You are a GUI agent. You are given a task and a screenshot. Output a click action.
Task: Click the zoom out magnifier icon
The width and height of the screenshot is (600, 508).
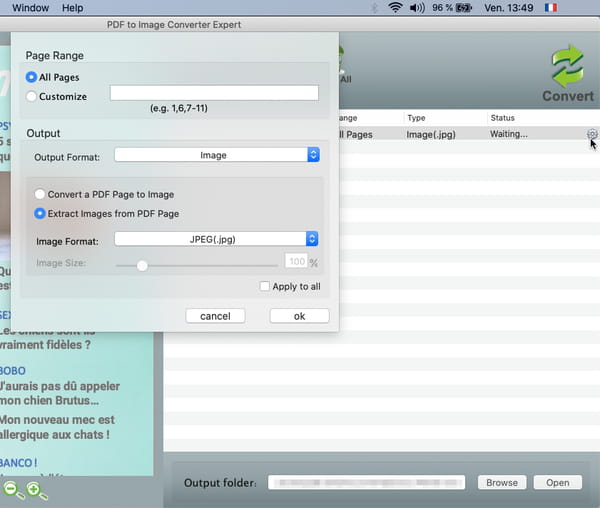[13, 490]
